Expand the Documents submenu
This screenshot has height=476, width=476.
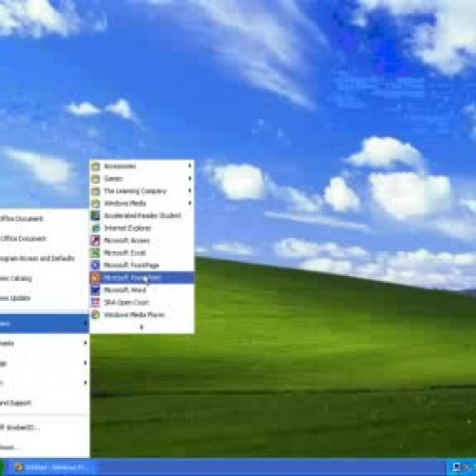point(45,343)
